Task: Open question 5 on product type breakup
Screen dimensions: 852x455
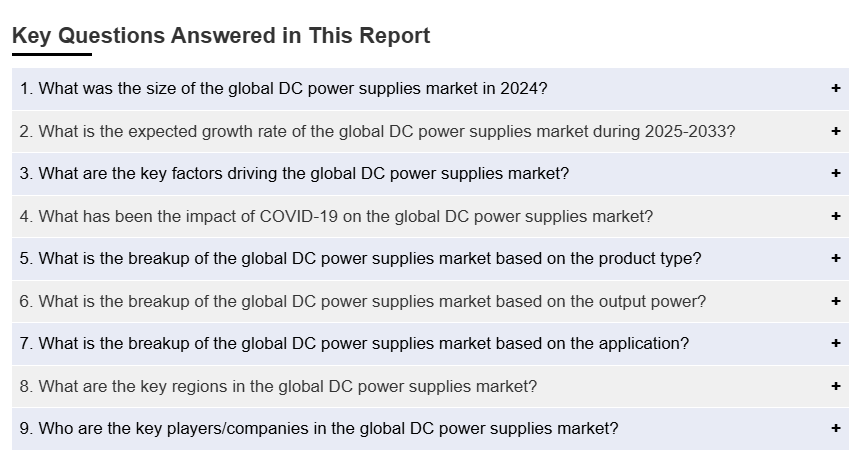Action: (360, 258)
